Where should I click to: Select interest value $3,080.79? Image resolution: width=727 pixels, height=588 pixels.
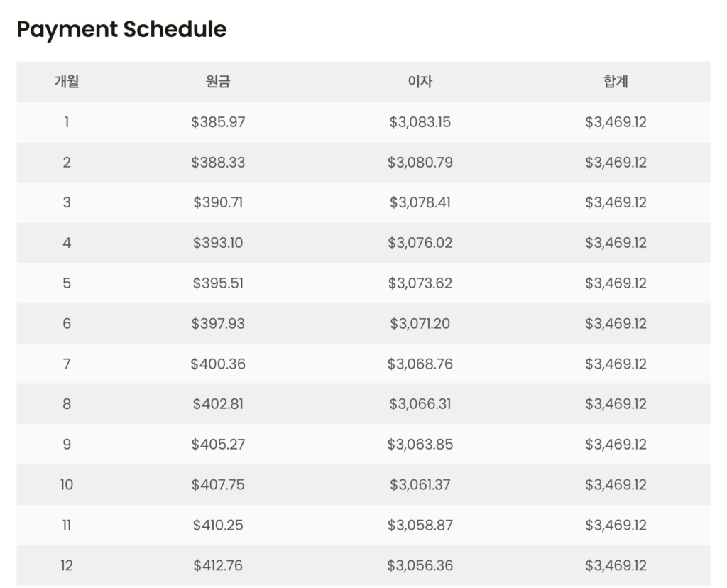point(420,163)
